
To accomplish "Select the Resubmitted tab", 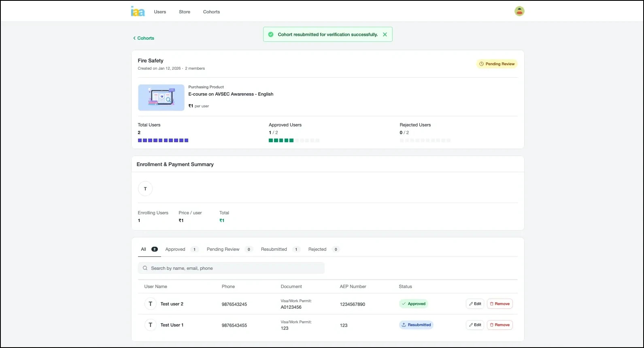I will click(274, 249).
